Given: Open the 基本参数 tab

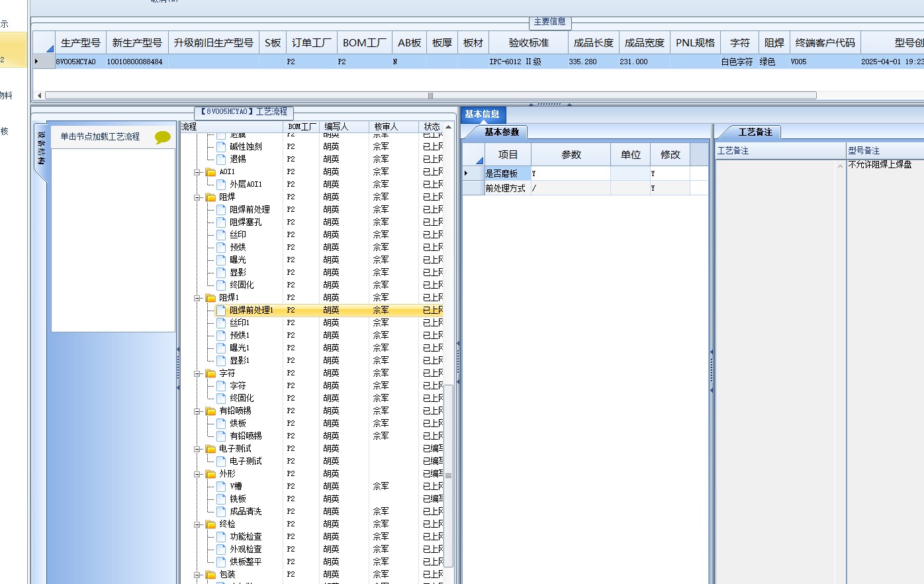Looking at the screenshot, I should point(502,132).
